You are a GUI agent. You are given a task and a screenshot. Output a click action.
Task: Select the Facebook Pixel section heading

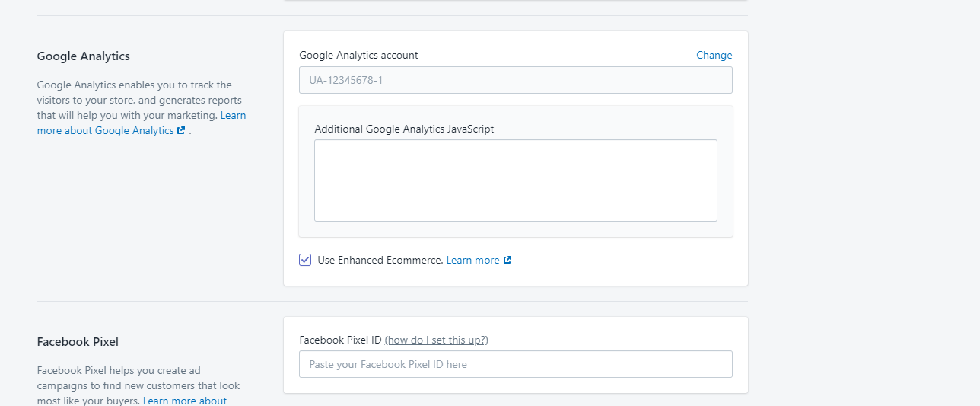coord(78,341)
